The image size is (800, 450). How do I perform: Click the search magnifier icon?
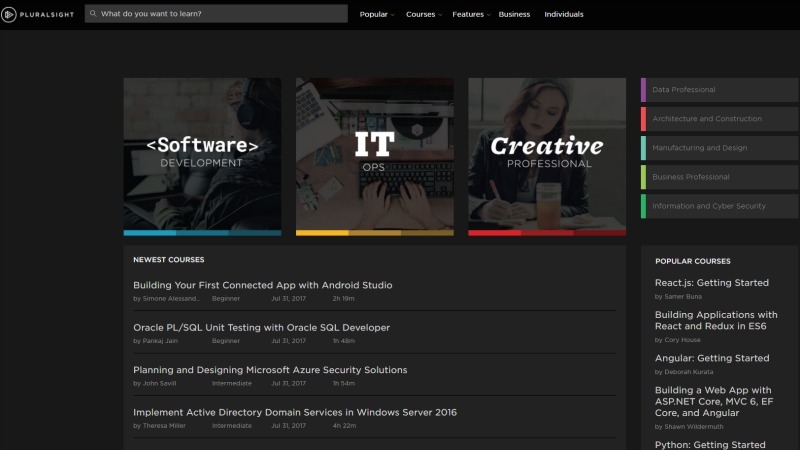tap(93, 14)
